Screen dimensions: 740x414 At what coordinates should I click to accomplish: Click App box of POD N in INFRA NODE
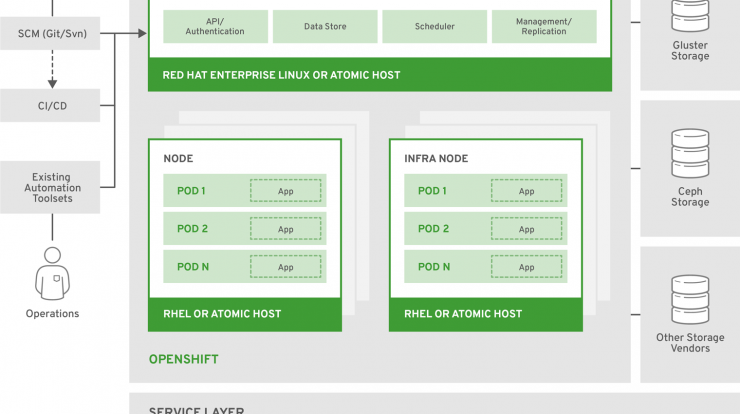[x=527, y=267]
